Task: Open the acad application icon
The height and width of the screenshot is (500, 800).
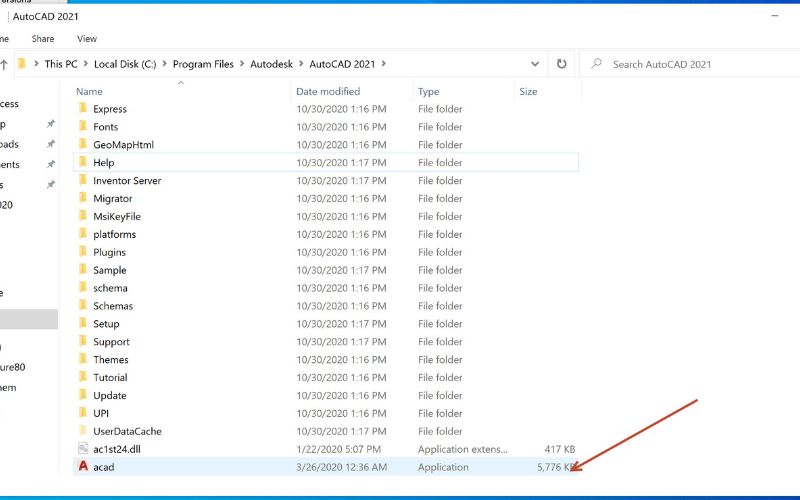Action: pos(83,467)
